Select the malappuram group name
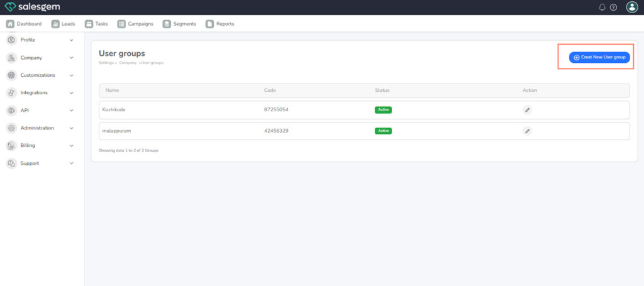The height and width of the screenshot is (286, 644). [x=116, y=131]
